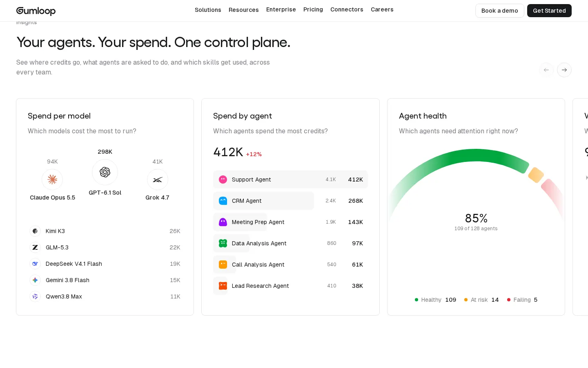Viewport: 588px width, 368px height.
Task: Click the pink Support Agent icon
Action: pos(223,180)
